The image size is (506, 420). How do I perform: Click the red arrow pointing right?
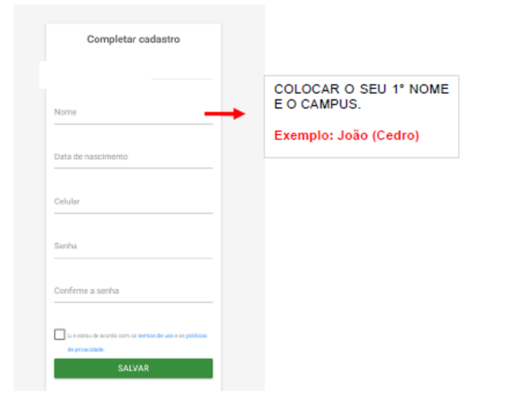pos(224,114)
